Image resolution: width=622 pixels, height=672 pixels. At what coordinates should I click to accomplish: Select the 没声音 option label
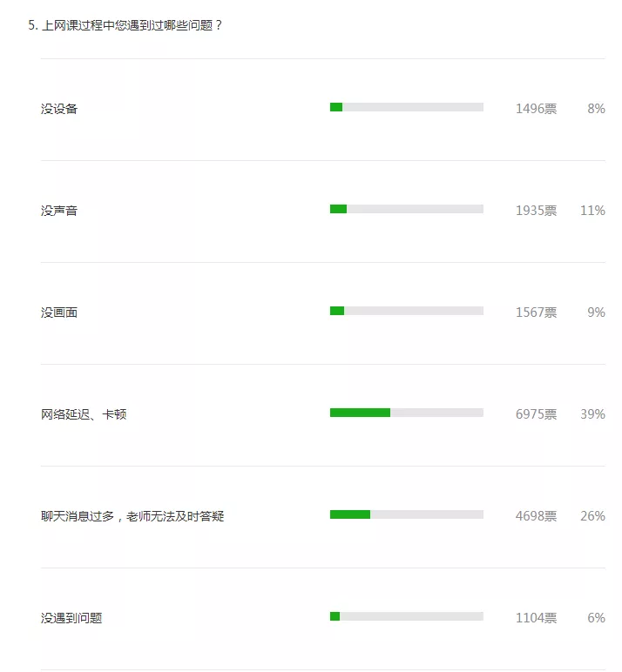point(59,211)
